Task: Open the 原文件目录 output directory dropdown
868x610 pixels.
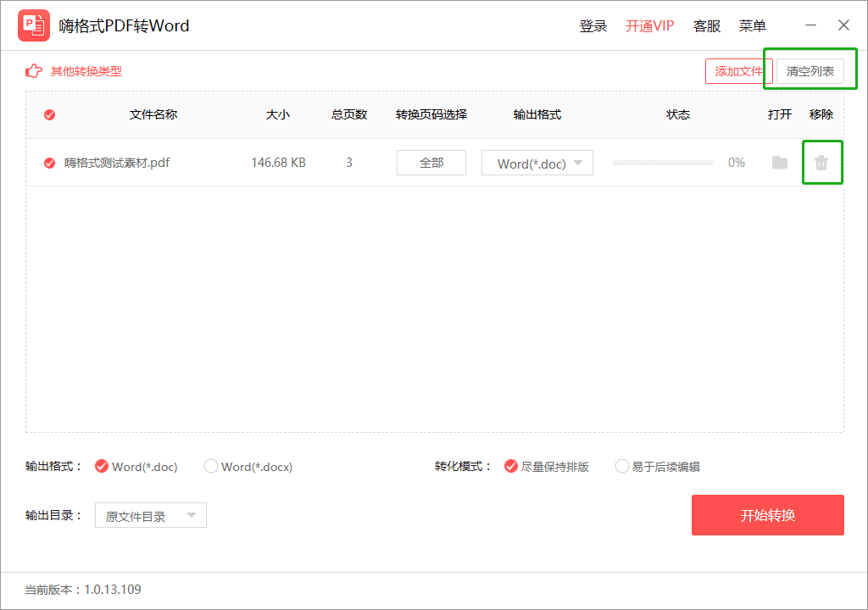Action: click(x=151, y=515)
